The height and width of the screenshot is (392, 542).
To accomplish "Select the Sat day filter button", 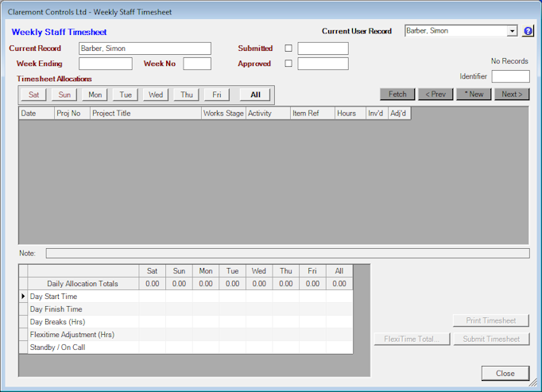I will [x=34, y=95].
